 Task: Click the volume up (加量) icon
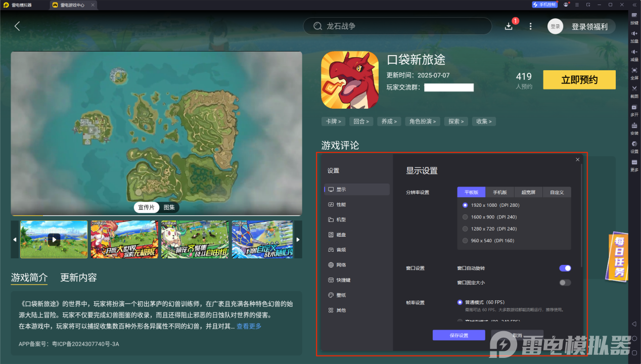[x=634, y=34]
